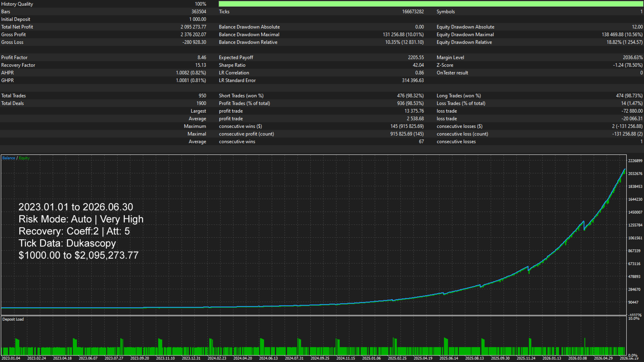644x362 pixels.
Task: Select average loss trade value -20 066.31
Action: (x=632, y=119)
